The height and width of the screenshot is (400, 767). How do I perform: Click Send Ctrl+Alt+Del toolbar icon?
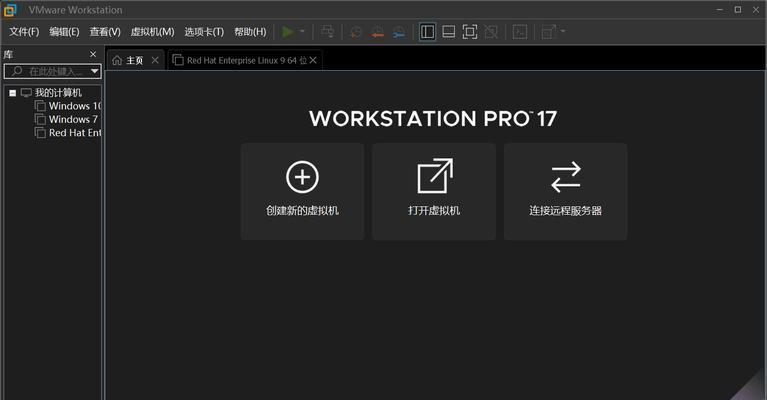pos(327,32)
